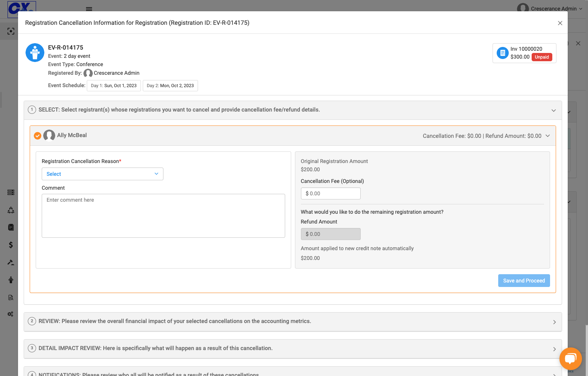Open Crescerance Admin user menu top right

(550, 9)
